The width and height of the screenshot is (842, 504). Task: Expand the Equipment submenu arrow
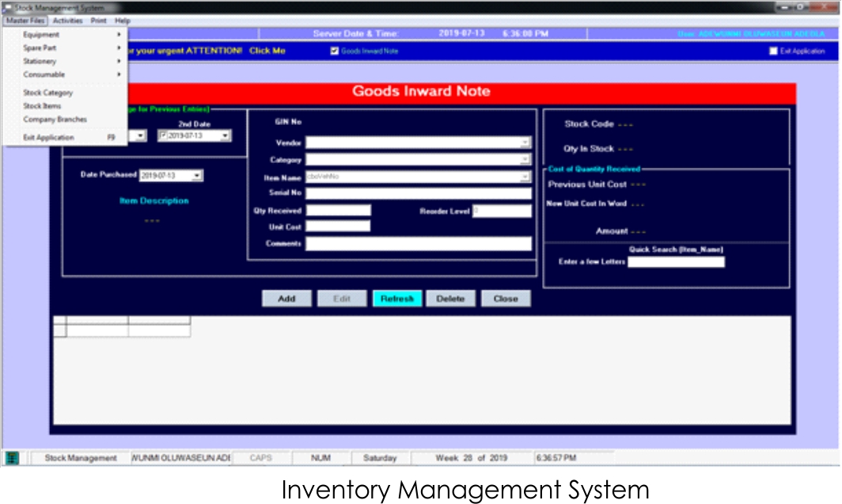119,35
